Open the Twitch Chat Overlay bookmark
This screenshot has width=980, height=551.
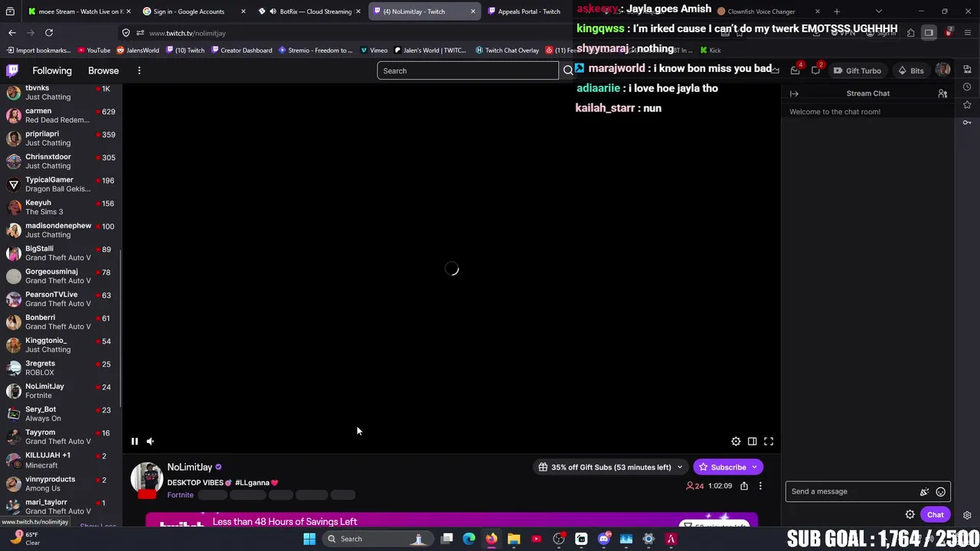(x=507, y=51)
